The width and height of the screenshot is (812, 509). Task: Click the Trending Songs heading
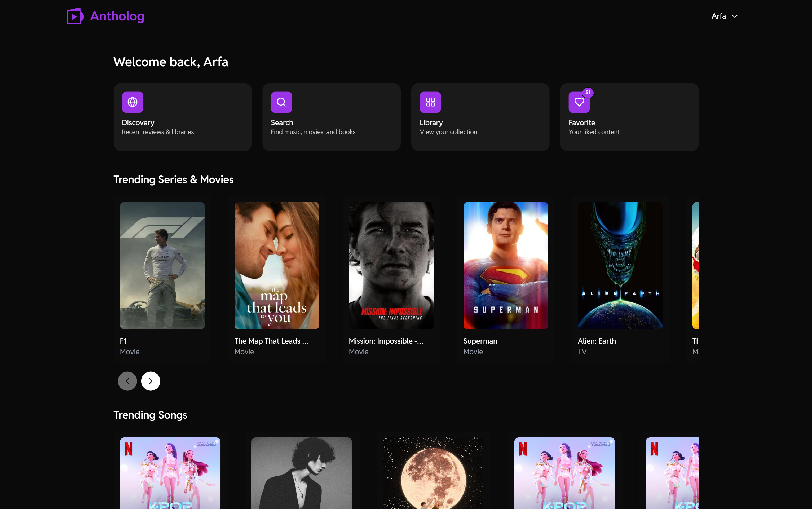(150, 415)
